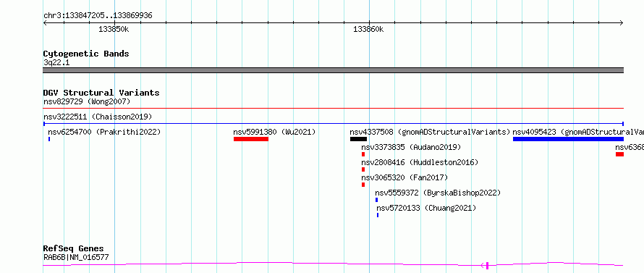Image resolution: width=644 pixels, height=273 pixels.
Task: Click the 3q22.1 band label
Action: [x=56, y=62]
